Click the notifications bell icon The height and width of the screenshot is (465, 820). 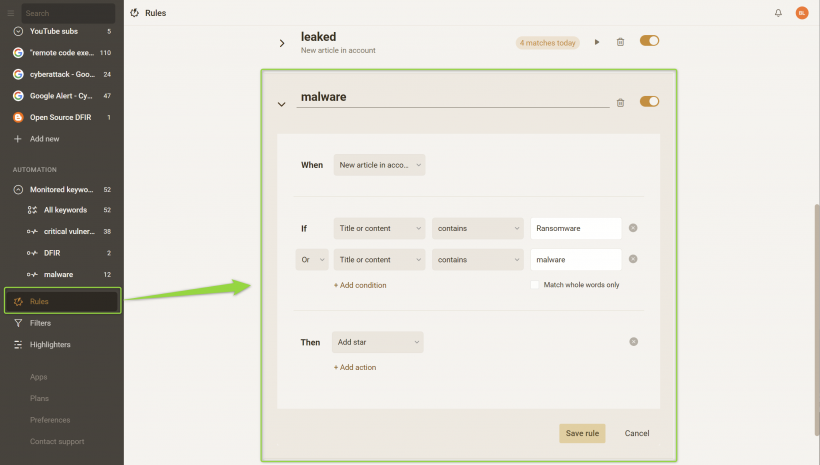(778, 13)
